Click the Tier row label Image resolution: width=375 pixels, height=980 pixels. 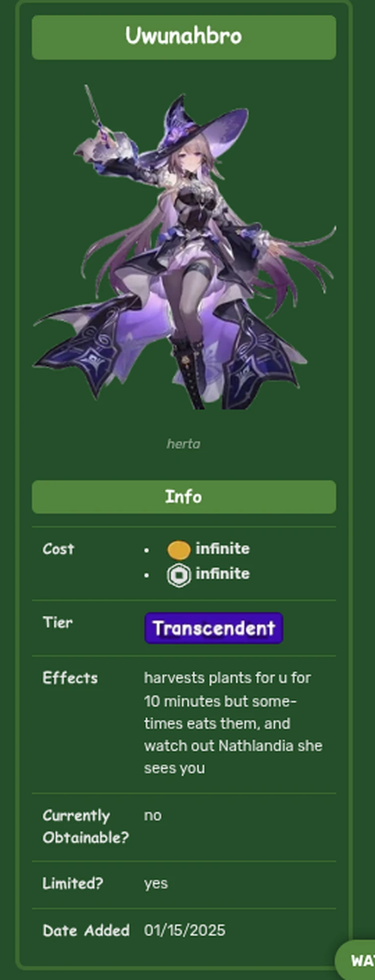pyautogui.click(x=58, y=622)
